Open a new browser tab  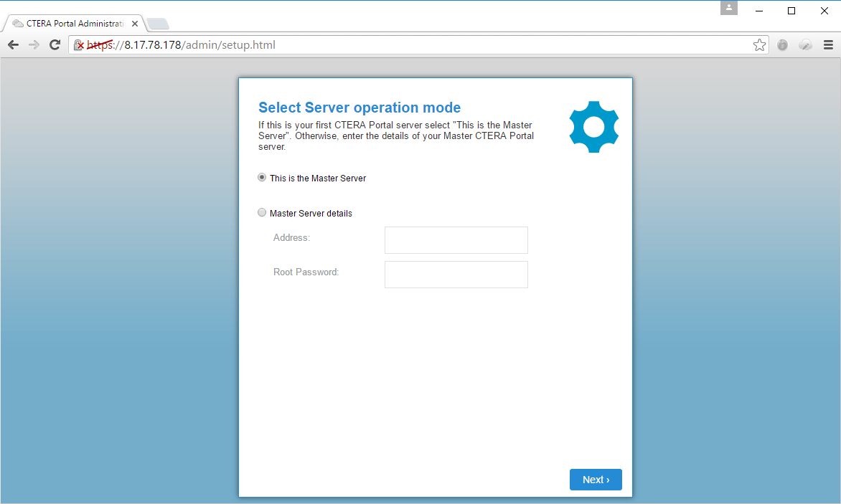pos(158,24)
